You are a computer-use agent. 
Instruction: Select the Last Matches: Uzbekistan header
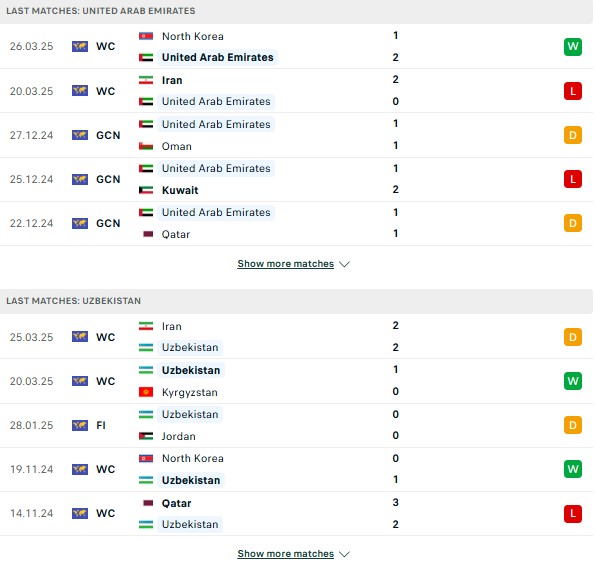(296, 301)
